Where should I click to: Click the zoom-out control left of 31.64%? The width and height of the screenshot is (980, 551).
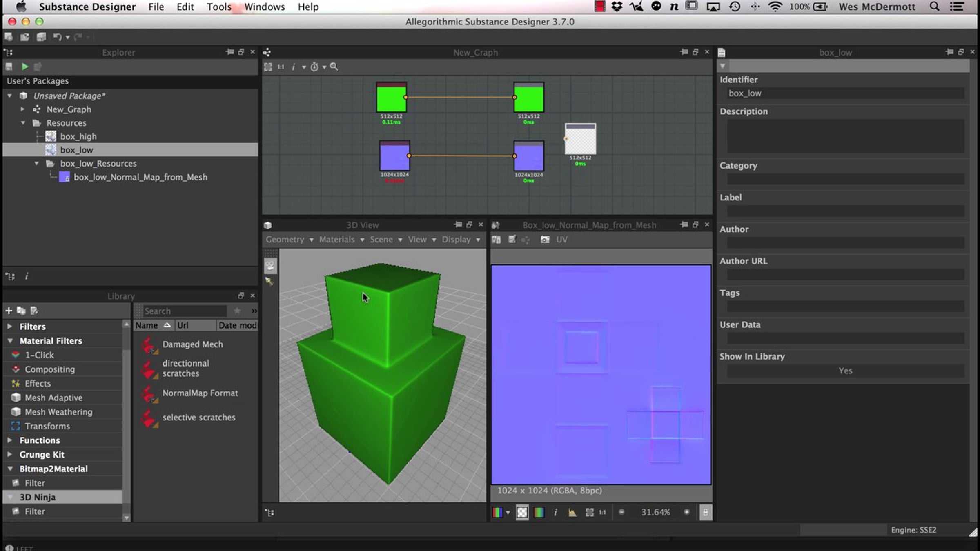[x=621, y=512]
